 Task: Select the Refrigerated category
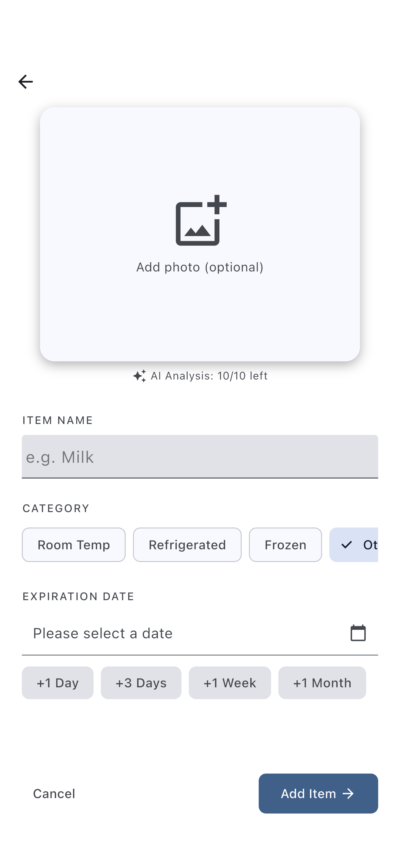(187, 544)
